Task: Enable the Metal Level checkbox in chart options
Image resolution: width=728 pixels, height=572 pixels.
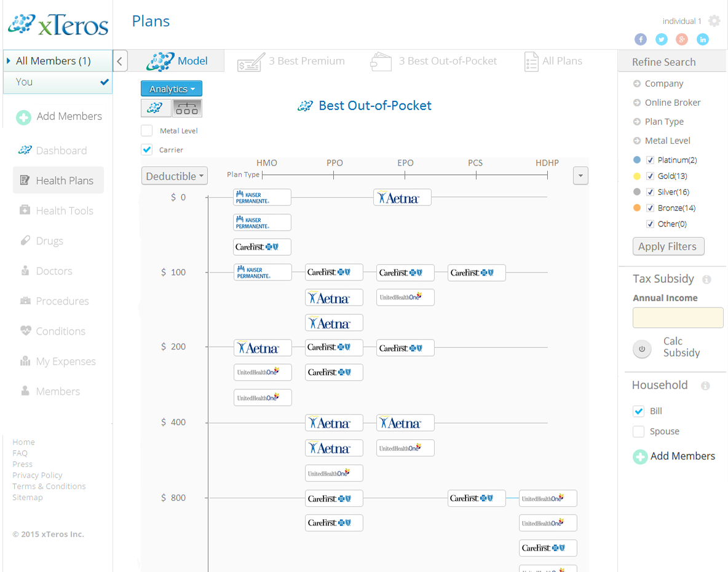Action: pos(147,130)
